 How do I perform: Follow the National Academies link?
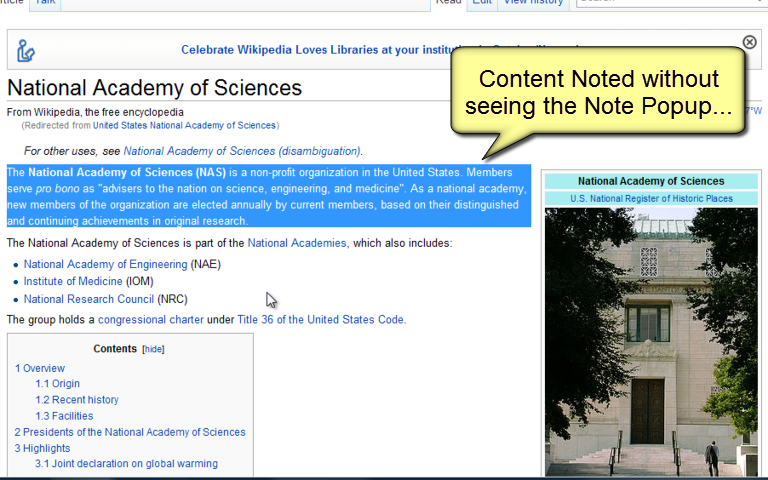coord(297,243)
